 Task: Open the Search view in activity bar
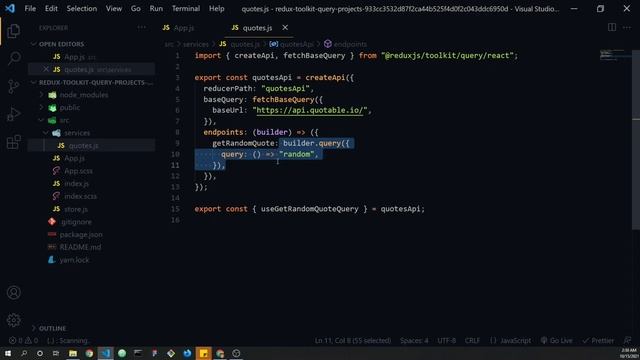(13, 58)
